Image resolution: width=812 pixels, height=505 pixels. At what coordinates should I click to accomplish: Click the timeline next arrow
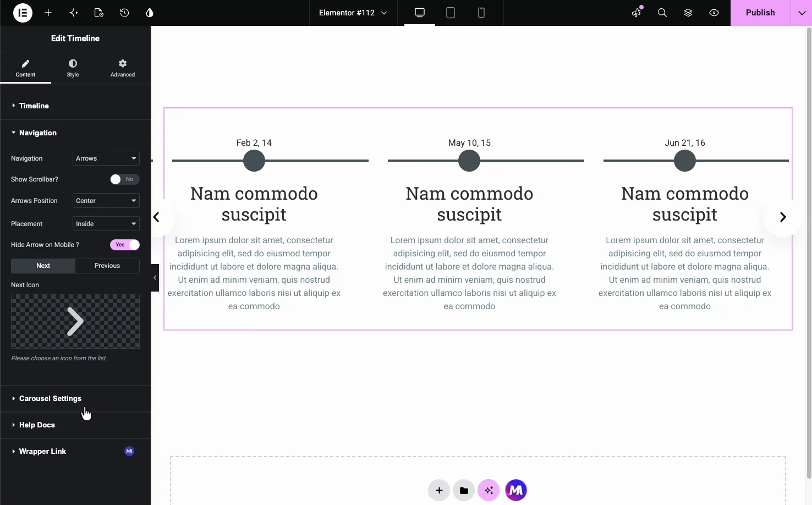pos(782,217)
